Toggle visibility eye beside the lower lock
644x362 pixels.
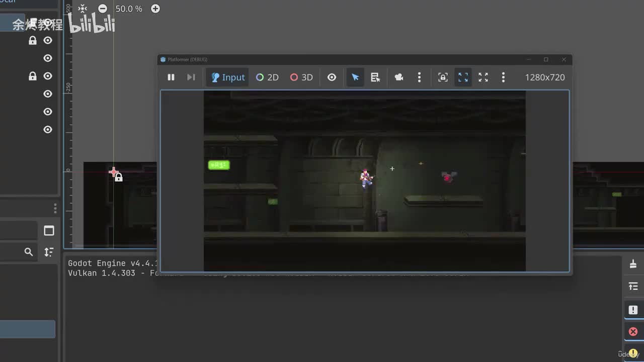(x=48, y=76)
